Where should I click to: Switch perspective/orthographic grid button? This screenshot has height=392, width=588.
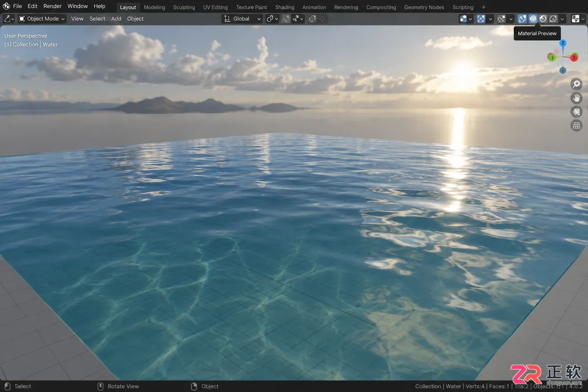[576, 125]
